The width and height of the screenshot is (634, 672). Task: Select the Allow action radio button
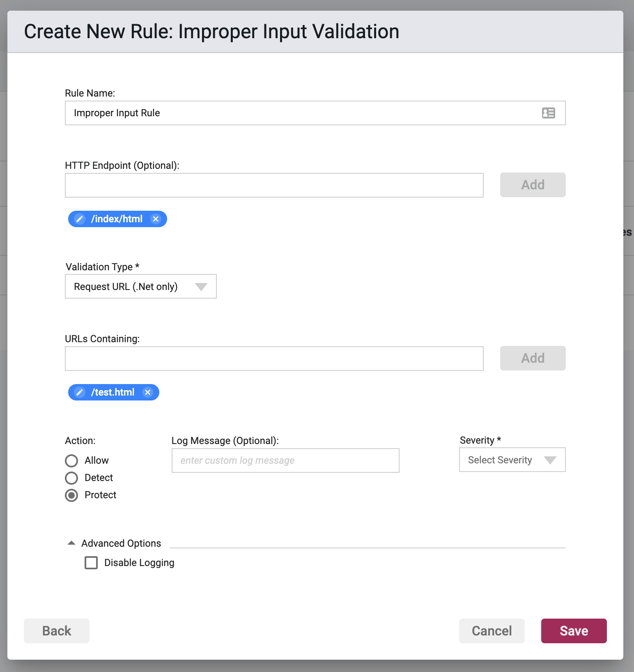[x=71, y=460]
